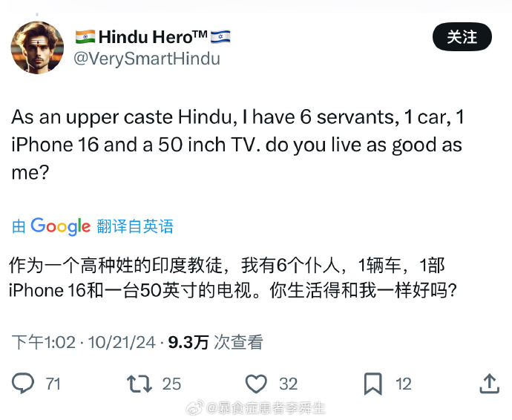Viewport: 512px width, 420px height.
Task: Click the 12 bookmarks count
Action: click(x=404, y=384)
